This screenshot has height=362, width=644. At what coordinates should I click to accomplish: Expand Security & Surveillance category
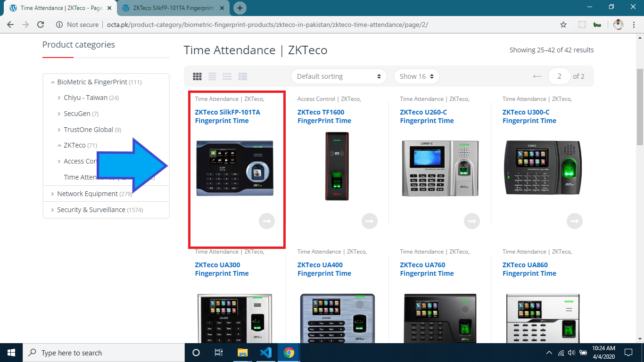52,210
